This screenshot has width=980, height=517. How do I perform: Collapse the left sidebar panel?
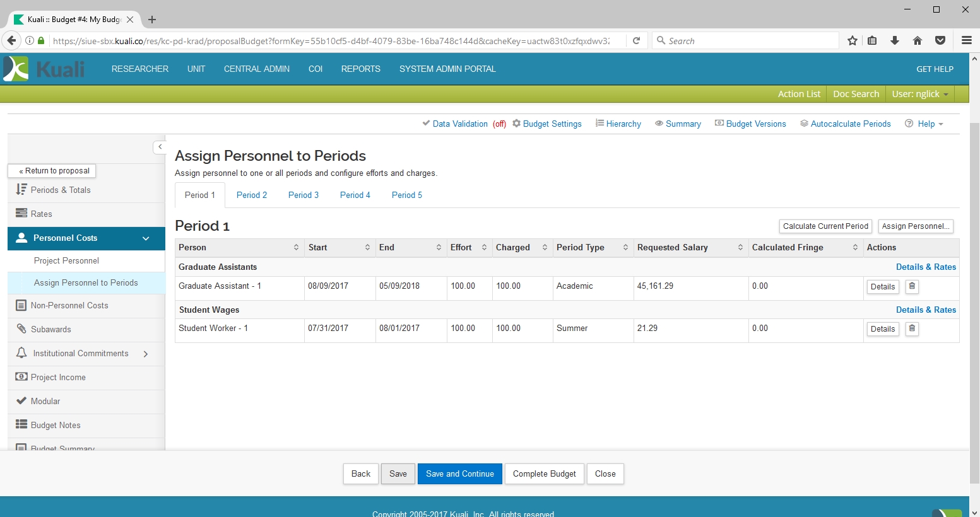(160, 147)
